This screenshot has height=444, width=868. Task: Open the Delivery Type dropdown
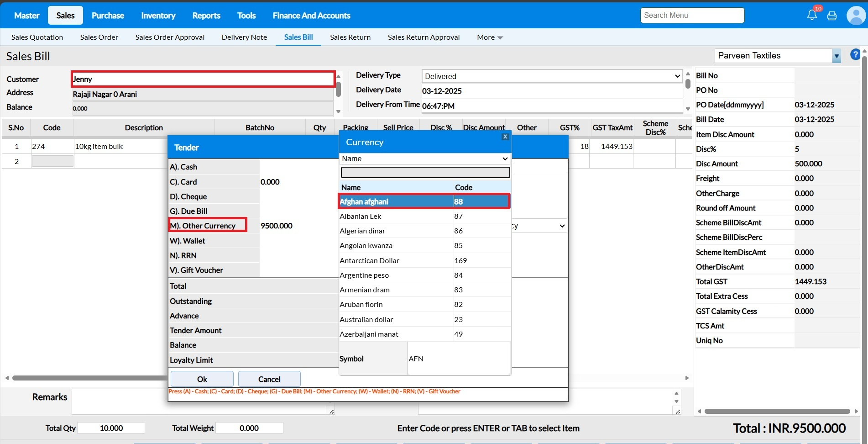552,76
